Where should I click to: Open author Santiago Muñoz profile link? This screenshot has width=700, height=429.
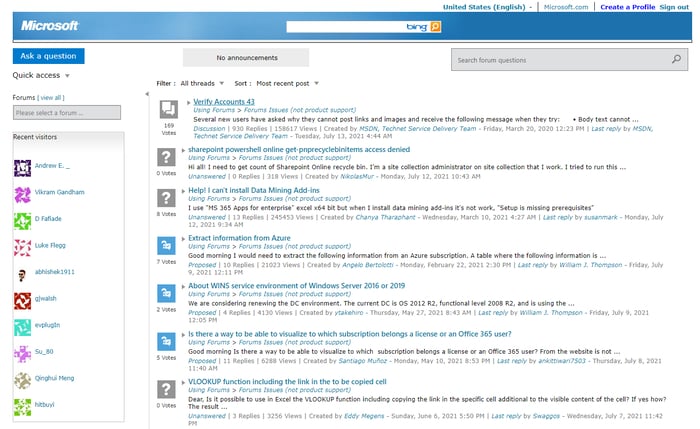click(362, 361)
